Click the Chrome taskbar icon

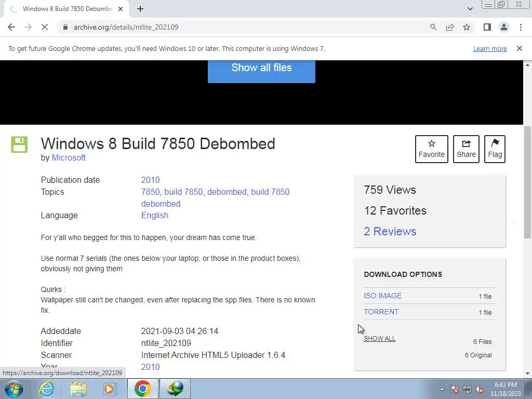point(142,389)
